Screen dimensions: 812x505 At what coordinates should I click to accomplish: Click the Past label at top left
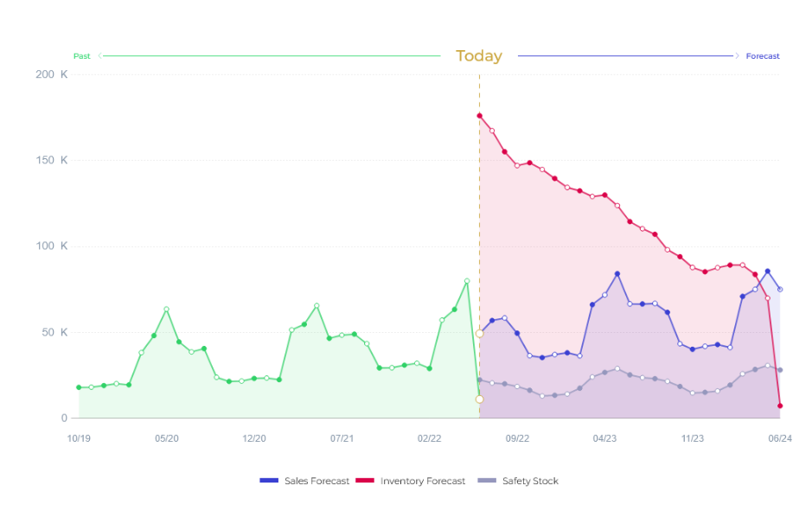point(81,56)
